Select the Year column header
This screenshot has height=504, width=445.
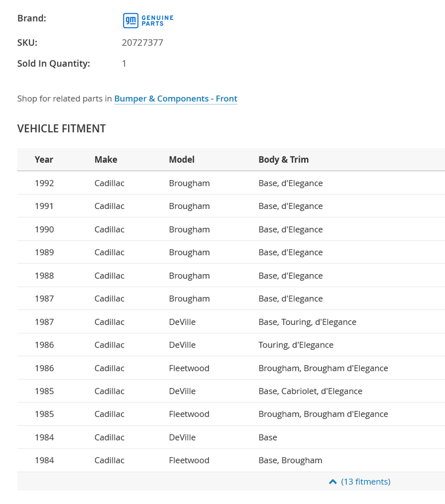click(x=44, y=160)
